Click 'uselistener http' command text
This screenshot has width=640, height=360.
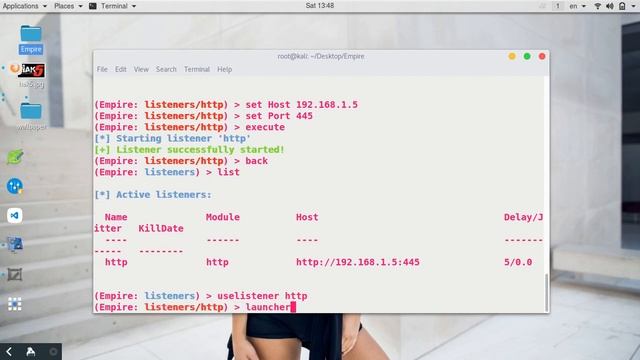tap(262, 296)
